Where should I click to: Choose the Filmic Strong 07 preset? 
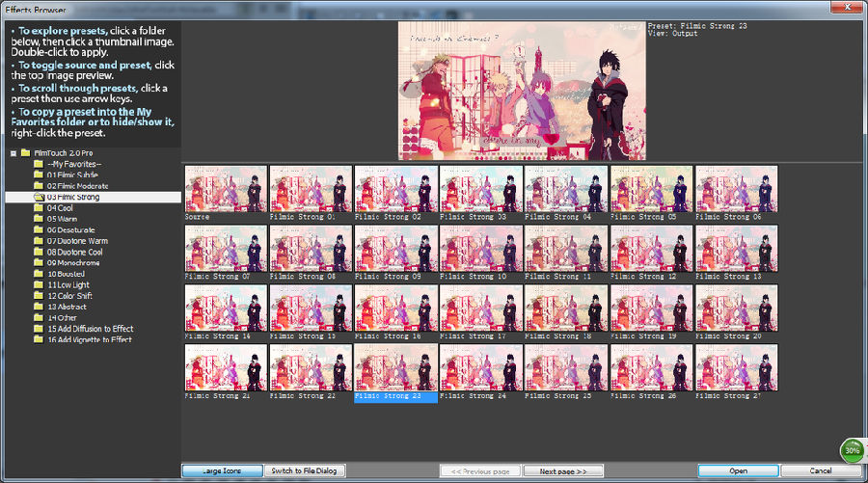(226, 249)
